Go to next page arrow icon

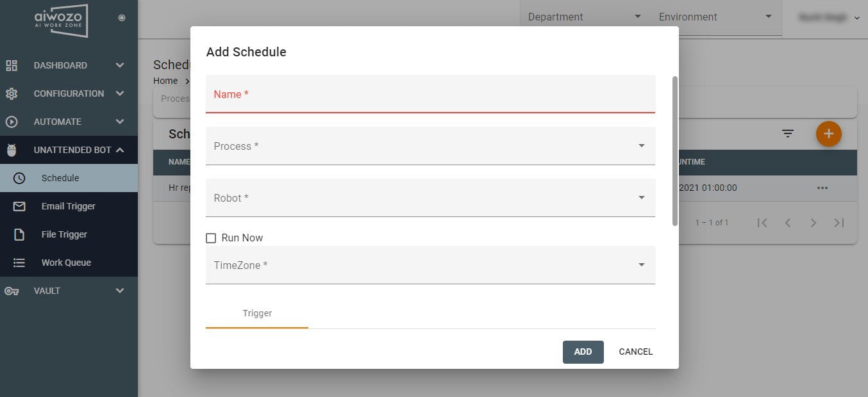814,223
